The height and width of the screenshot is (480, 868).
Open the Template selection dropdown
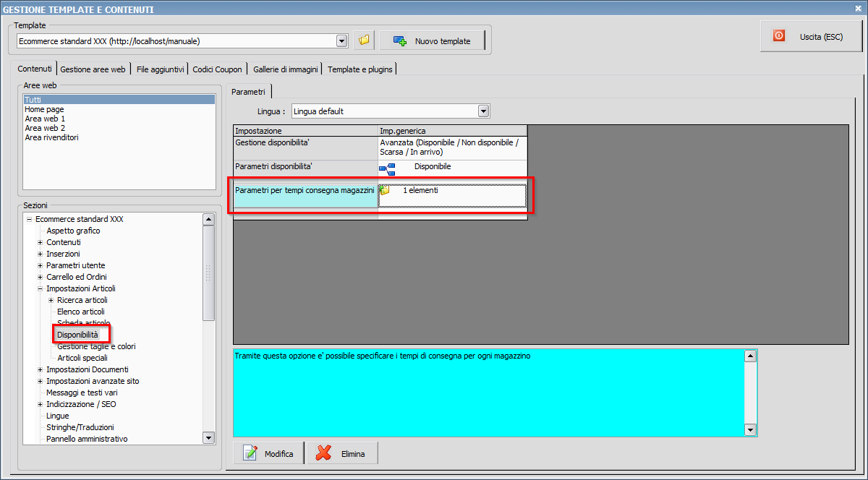tap(342, 41)
